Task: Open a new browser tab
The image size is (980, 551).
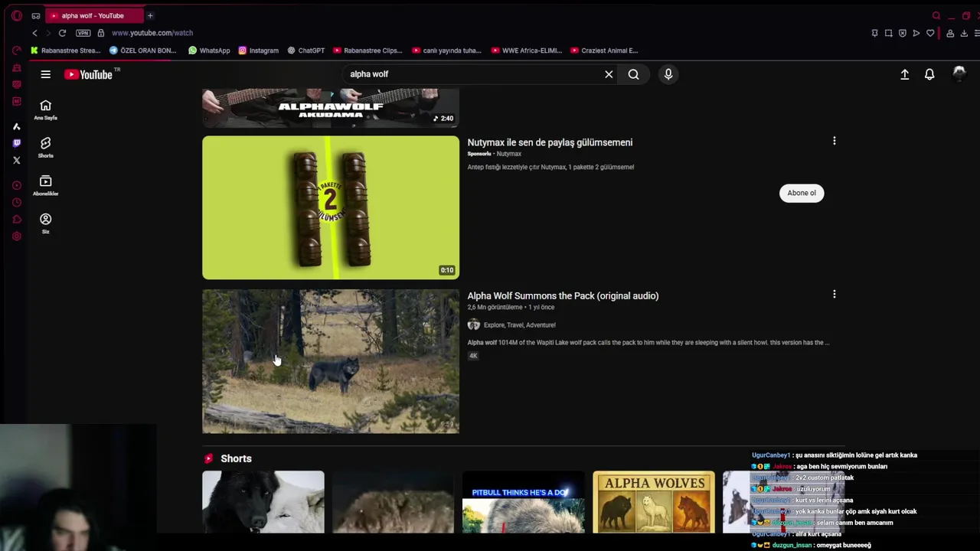Action: point(150,15)
